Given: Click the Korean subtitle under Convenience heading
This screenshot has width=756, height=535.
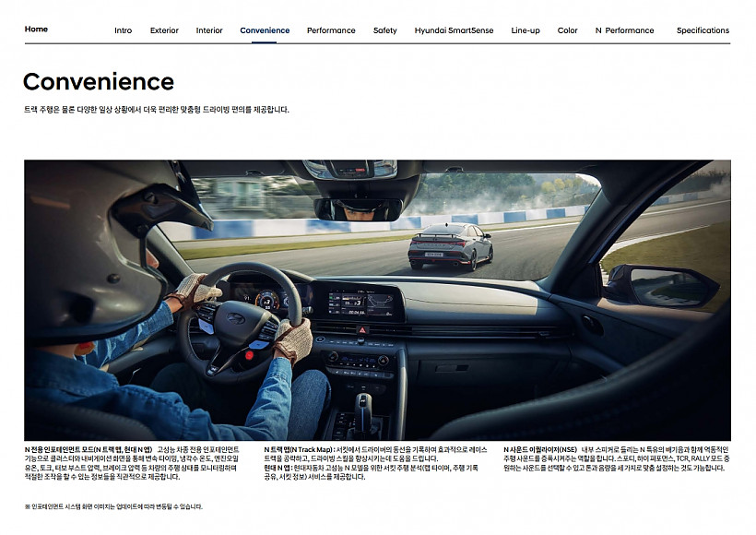Looking at the screenshot, I should (157, 110).
